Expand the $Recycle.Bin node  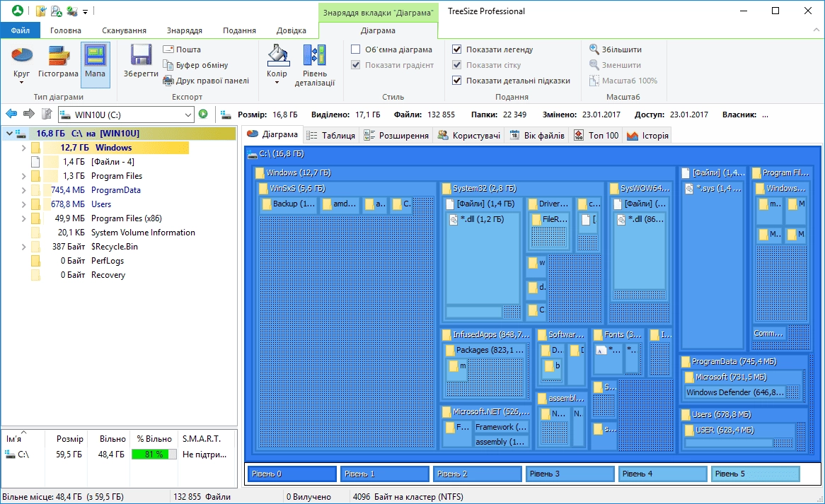pos(23,247)
